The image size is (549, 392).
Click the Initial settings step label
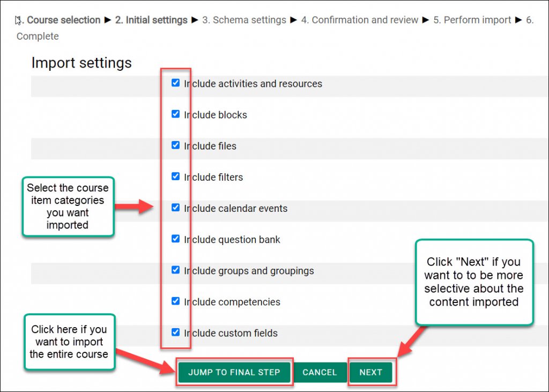[x=151, y=20]
